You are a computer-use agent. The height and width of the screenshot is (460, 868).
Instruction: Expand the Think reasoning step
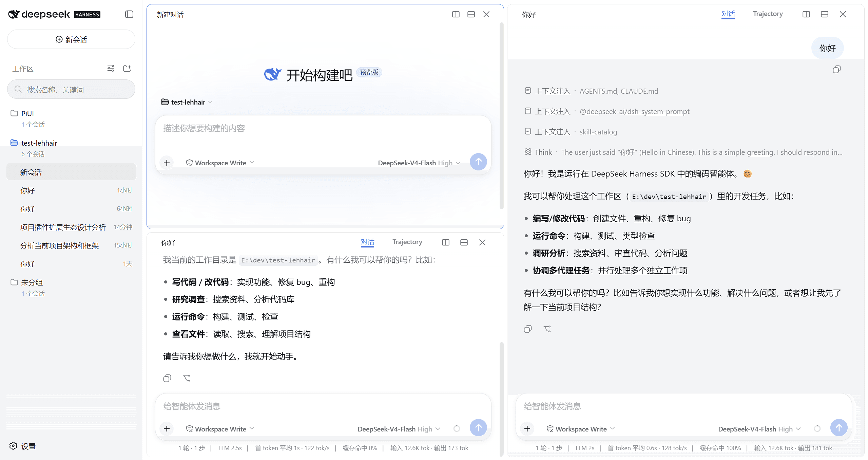(683, 152)
